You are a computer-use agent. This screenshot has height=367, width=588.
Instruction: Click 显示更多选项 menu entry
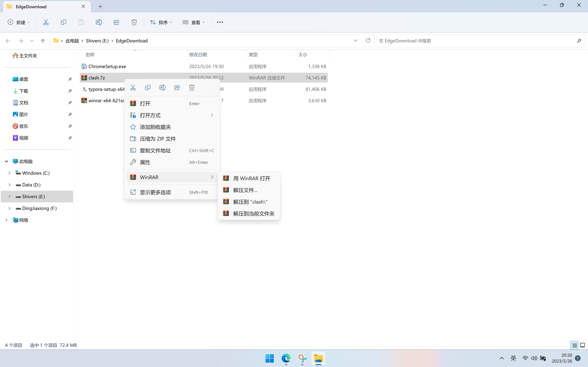point(155,192)
